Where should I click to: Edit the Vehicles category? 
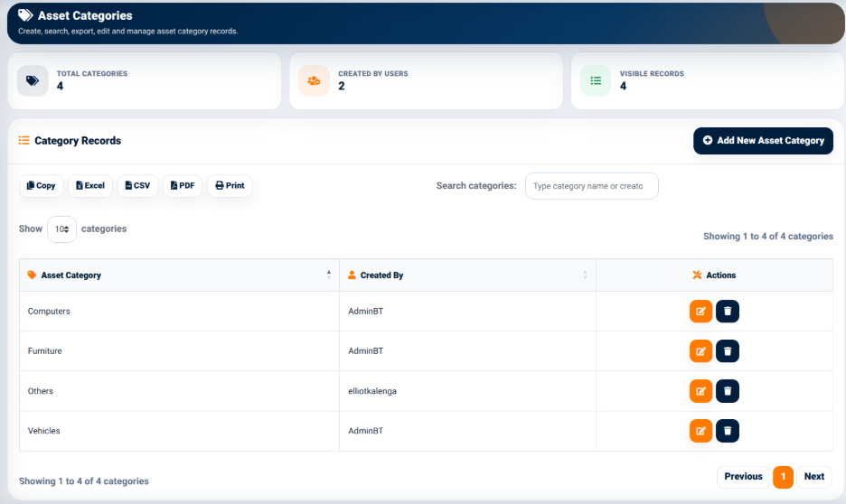[700, 431]
